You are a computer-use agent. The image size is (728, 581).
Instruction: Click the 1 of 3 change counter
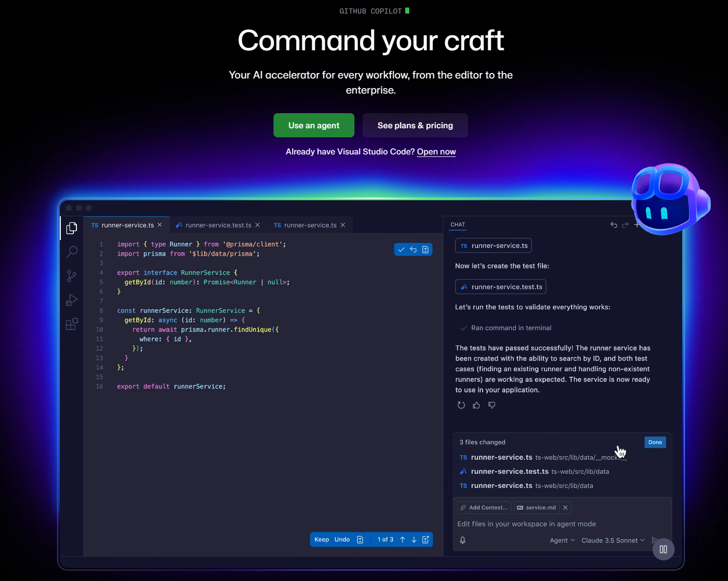385,540
